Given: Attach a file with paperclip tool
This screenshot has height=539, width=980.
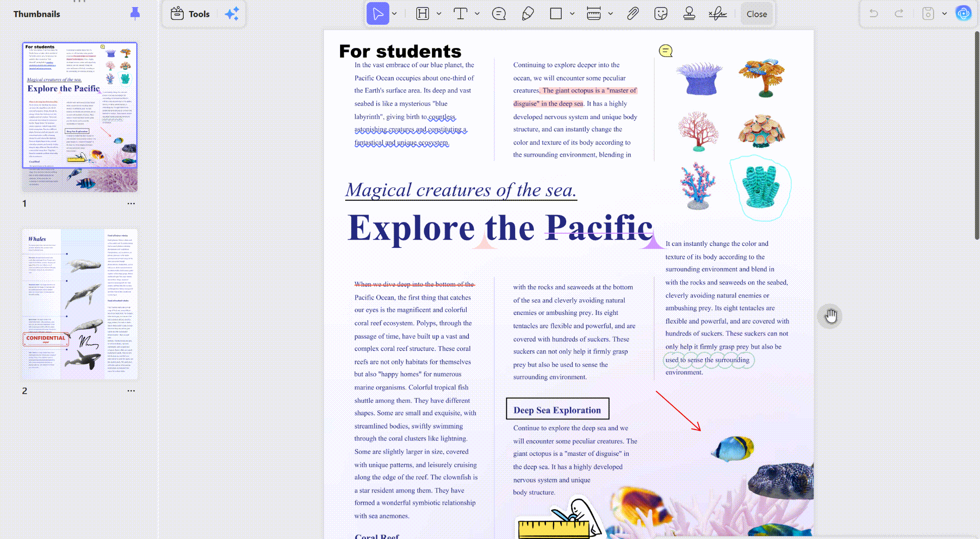Looking at the screenshot, I should pos(632,14).
